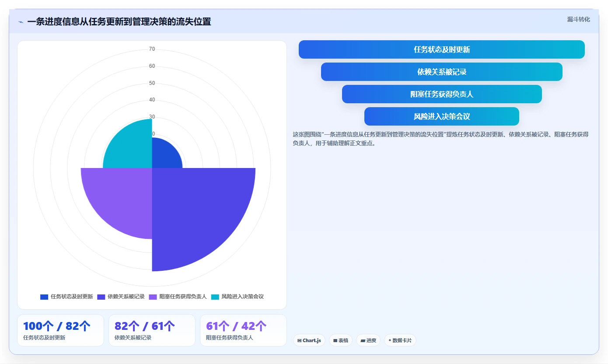Open the 61个 / 42个 stat card
The width and height of the screenshot is (608, 364).
pos(243,330)
